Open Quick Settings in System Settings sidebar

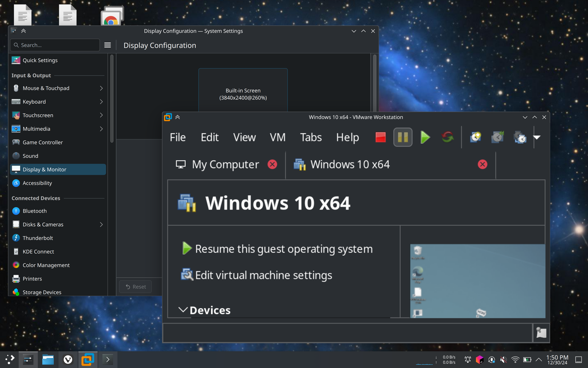pyautogui.click(x=58, y=60)
